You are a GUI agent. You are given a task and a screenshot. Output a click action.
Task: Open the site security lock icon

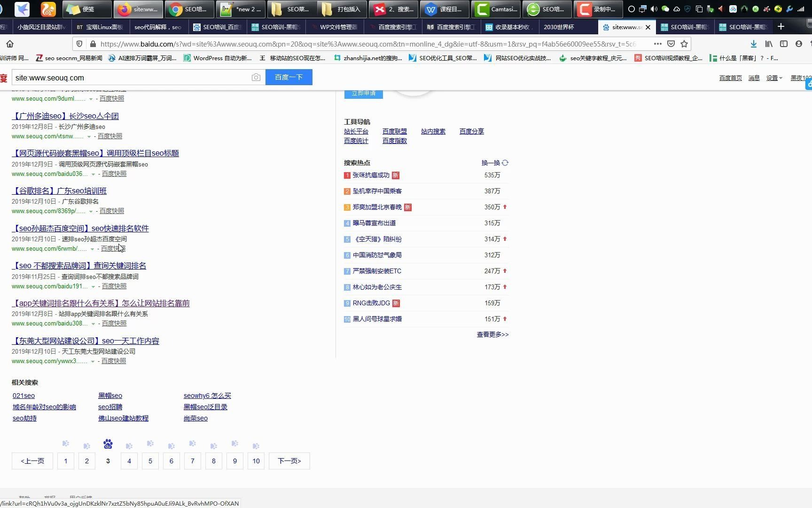coord(93,44)
